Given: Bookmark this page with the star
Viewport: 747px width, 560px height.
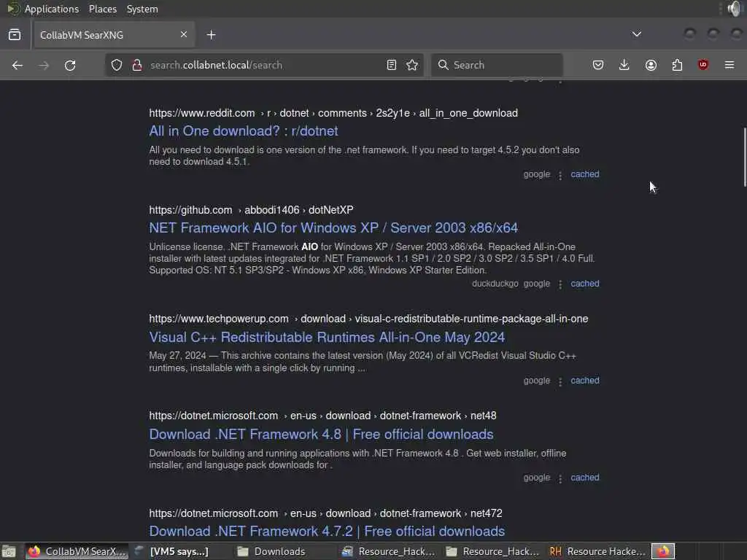Looking at the screenshot, I should pyautogui.click(x=413, y=65).
